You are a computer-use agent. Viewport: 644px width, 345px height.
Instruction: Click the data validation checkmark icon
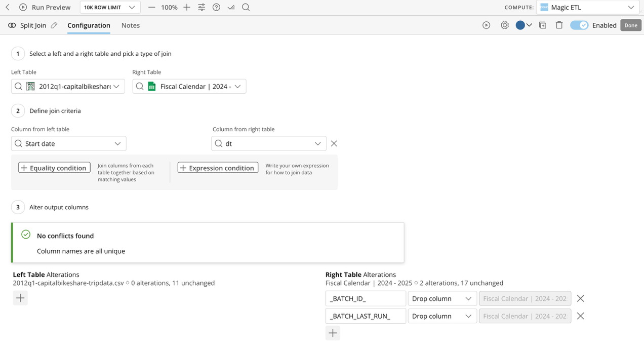point(231,7)
